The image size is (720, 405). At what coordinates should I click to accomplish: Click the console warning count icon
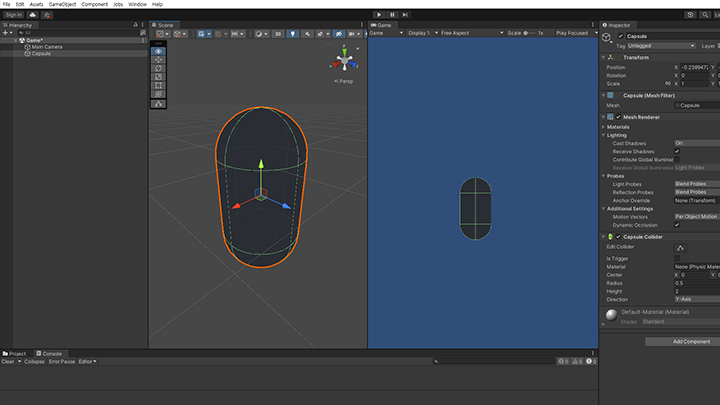tap(577, 361)
